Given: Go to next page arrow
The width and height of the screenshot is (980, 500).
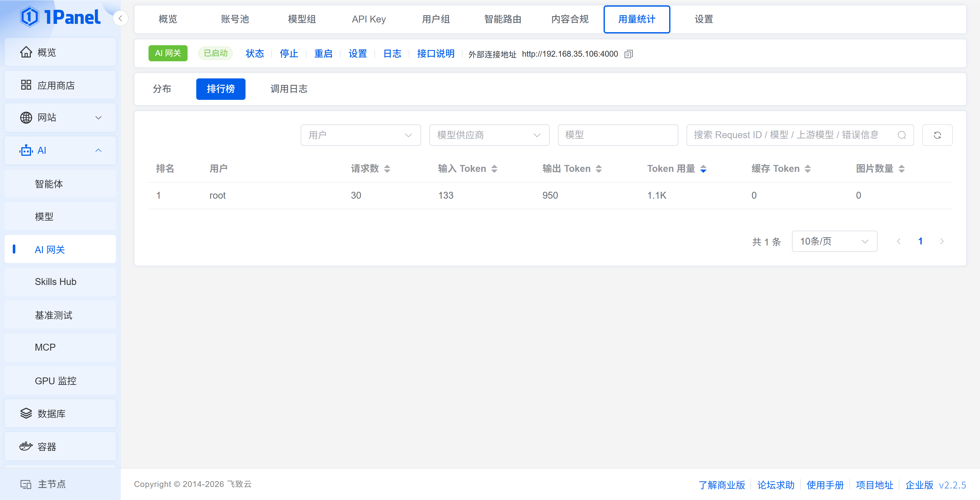Looking at the screenshot, I should click(x=942, y=241).
